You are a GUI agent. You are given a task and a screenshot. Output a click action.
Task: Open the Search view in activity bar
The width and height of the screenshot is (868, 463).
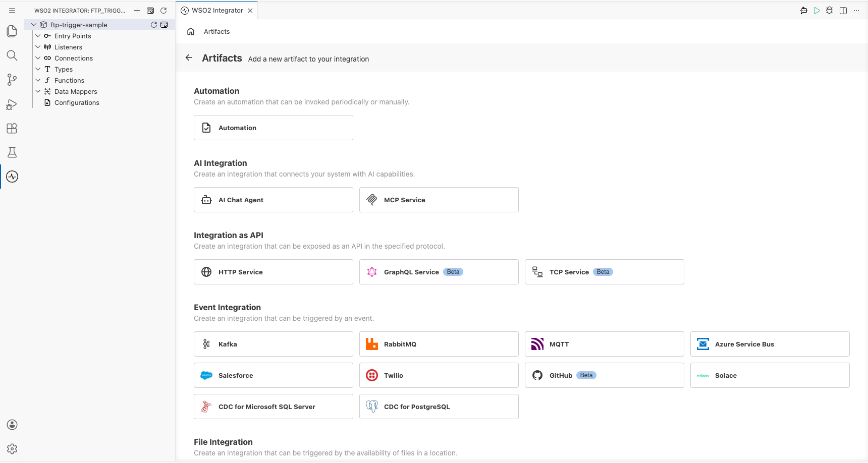[12, 55]
